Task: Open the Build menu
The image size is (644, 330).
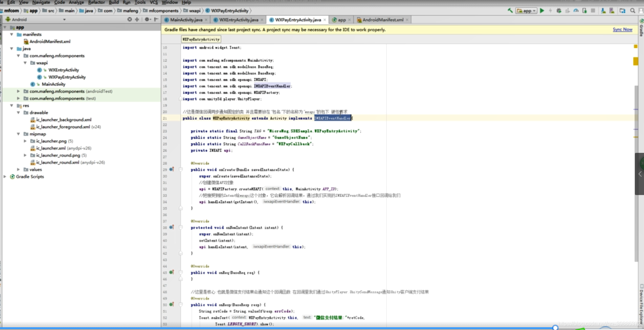Action: [x=114, y=2]
